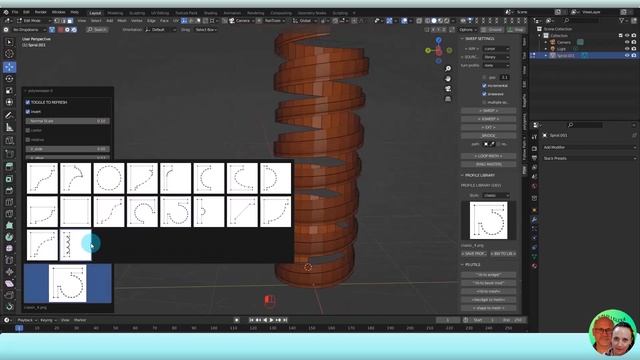Viewport: 640px width, 360px height.
Task: Jump to the last frame of playback
Action: (x=285, y=320)
